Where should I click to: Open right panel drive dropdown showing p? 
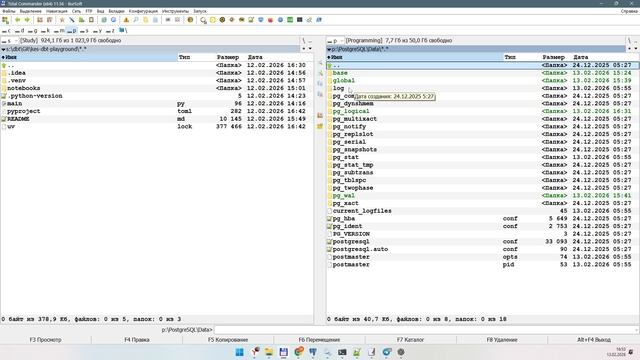tap(336, 40)
